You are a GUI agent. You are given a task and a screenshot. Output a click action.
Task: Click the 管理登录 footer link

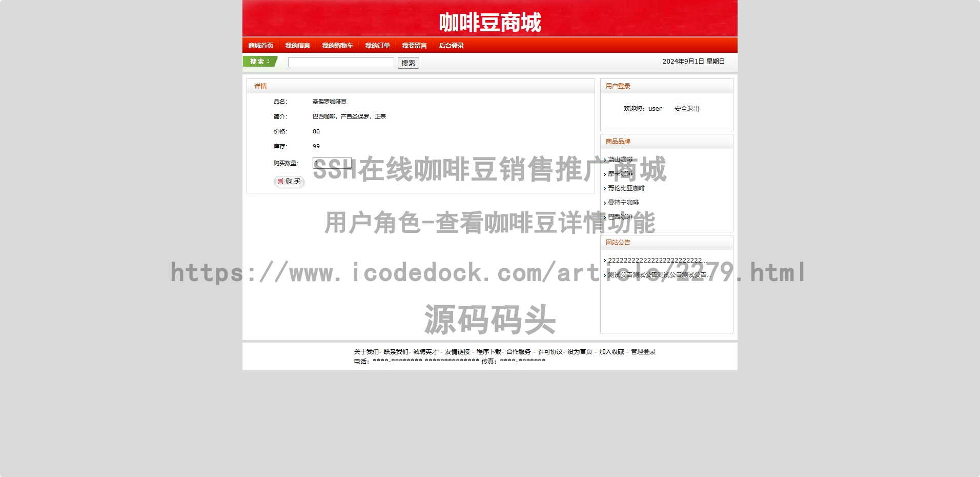(x=643, y=352)
